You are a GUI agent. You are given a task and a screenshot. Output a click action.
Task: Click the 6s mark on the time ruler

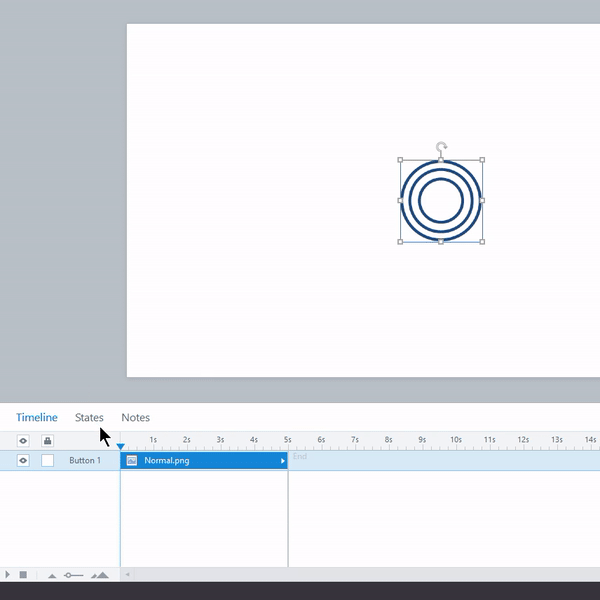321,440
